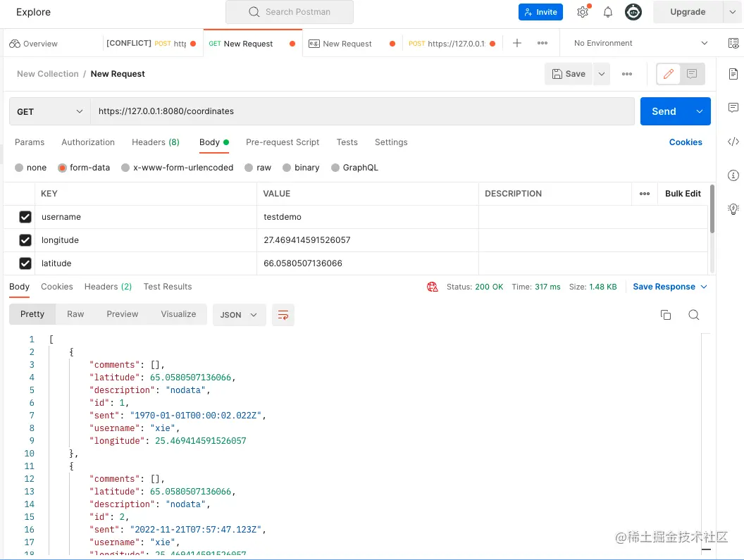Viewport: 744px width, 560px height.
Task: Click the Overview tab icon
Action: click(15, 44)
